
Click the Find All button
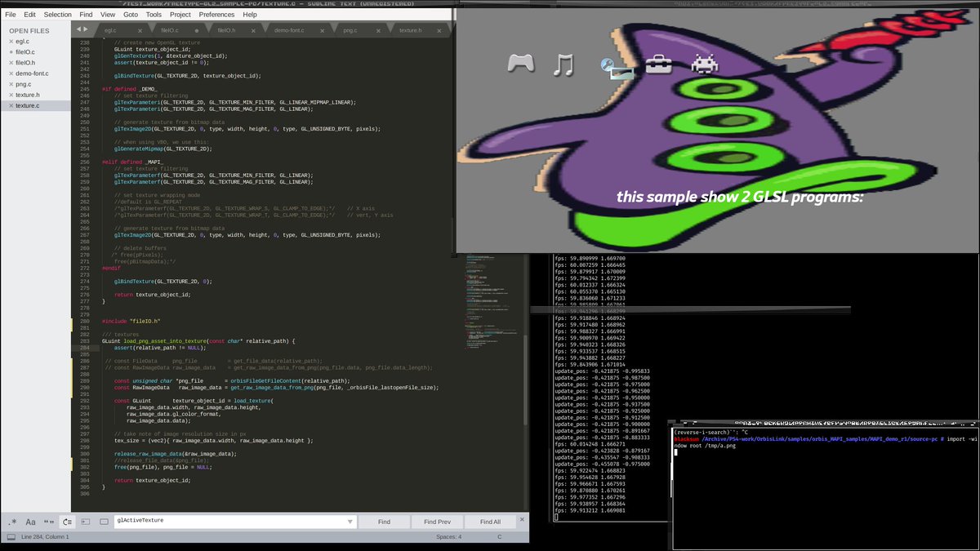[x=490, y=522]
